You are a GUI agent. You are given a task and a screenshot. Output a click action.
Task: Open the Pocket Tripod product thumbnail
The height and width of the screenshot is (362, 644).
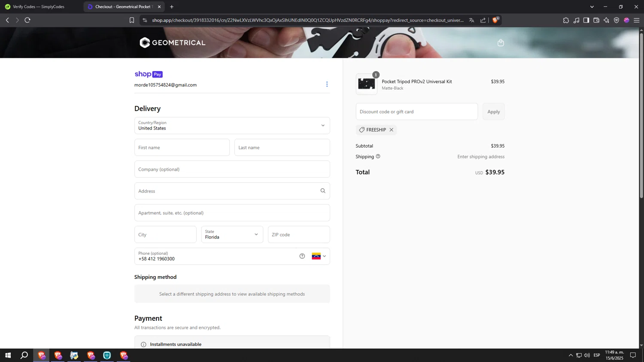(x=366, y=84)
